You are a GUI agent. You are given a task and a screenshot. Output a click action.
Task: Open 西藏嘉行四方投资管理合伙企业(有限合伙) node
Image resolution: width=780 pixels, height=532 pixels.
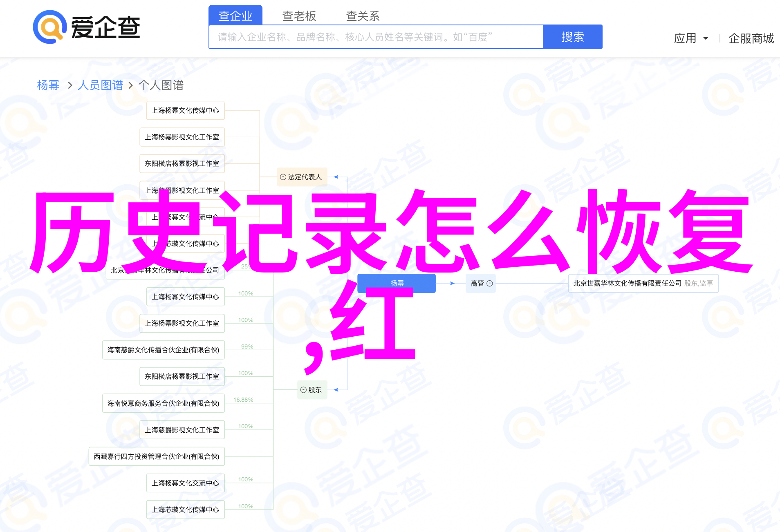point(157,456)
